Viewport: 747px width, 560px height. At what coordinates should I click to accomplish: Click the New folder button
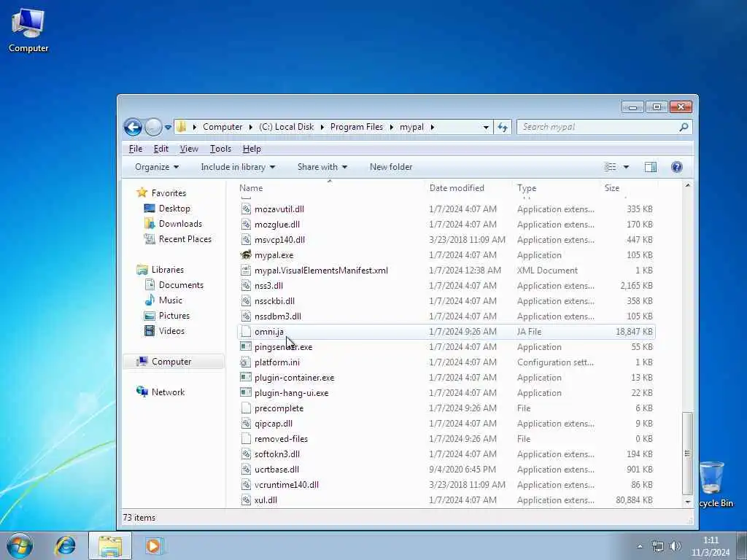391,167
